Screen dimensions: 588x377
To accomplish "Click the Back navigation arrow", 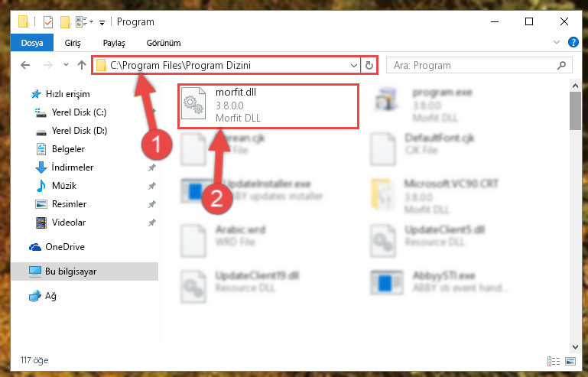I will coord(25,65).
